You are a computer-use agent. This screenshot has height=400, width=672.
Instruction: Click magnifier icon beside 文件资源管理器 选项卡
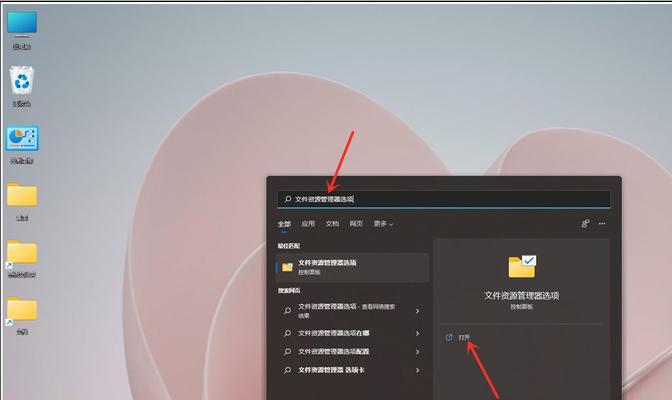(x=288, y=370)
